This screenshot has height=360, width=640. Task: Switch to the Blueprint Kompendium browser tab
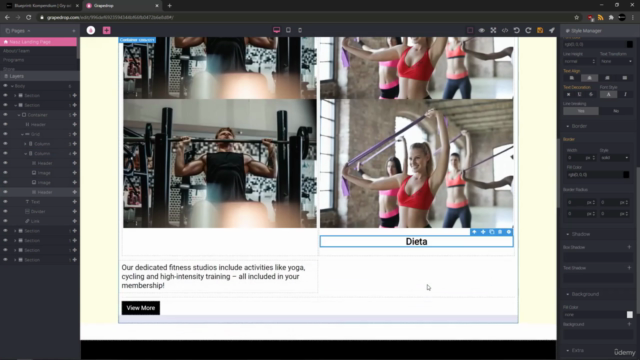[x=41, y=6]
